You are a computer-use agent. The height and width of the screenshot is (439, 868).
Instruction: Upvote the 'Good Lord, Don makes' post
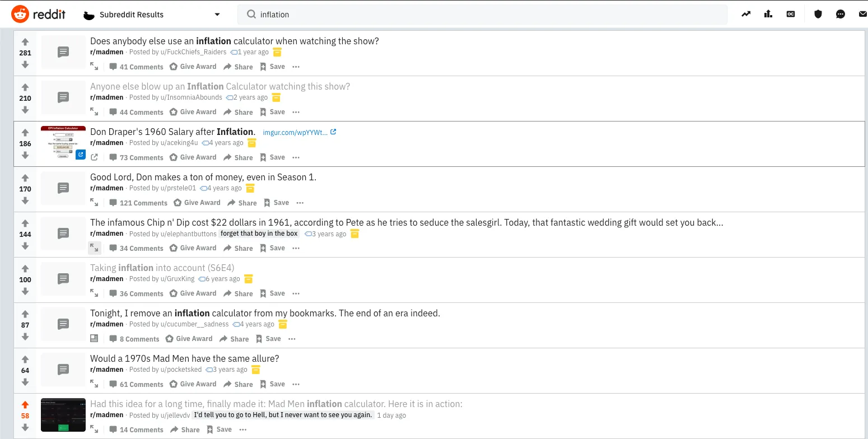tap(25, 178)
